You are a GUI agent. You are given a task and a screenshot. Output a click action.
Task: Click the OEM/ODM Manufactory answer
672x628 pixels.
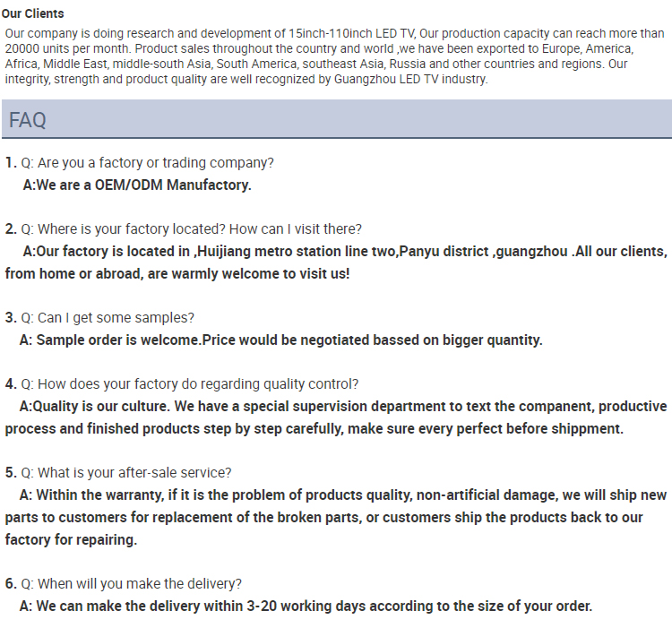click(x=137, y=185)
